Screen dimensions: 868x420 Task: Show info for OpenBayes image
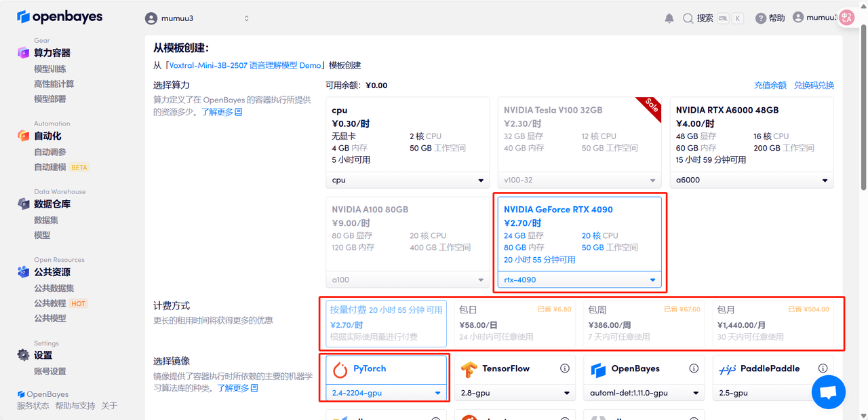[694, 368]
